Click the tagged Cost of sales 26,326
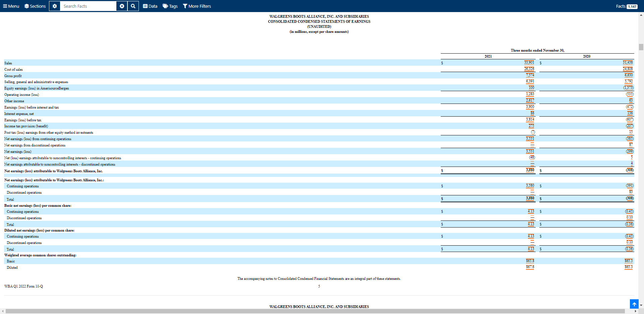 529,69
